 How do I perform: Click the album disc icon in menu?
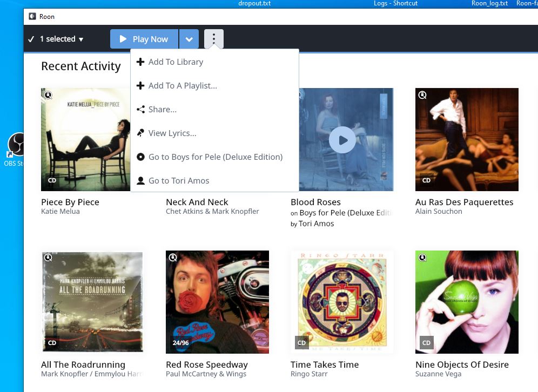tap(140, 157)
